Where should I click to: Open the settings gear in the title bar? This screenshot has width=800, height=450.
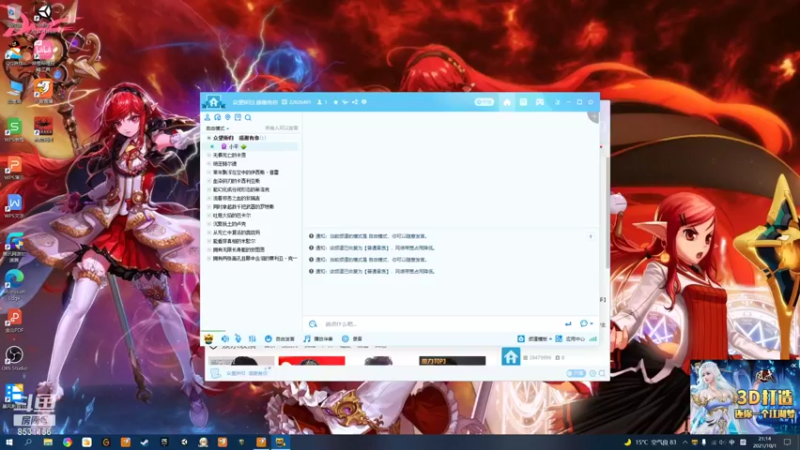[591, 102]
